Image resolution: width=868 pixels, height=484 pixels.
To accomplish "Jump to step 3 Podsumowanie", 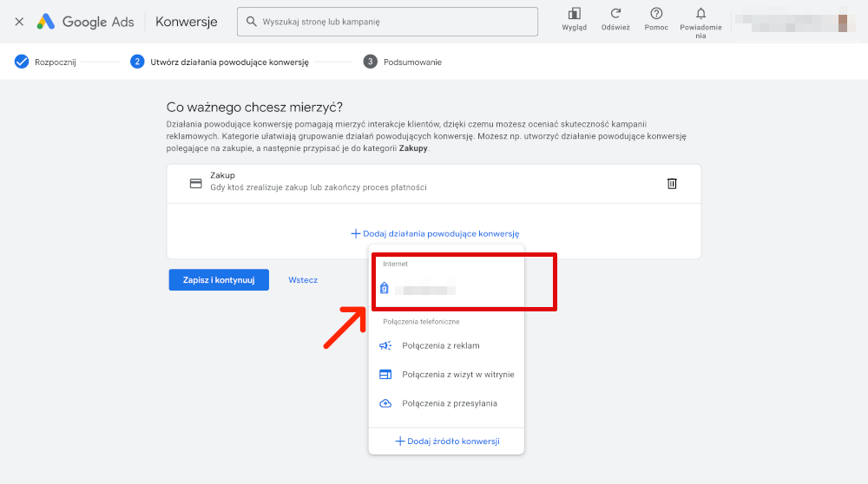I will coord(403,62).
